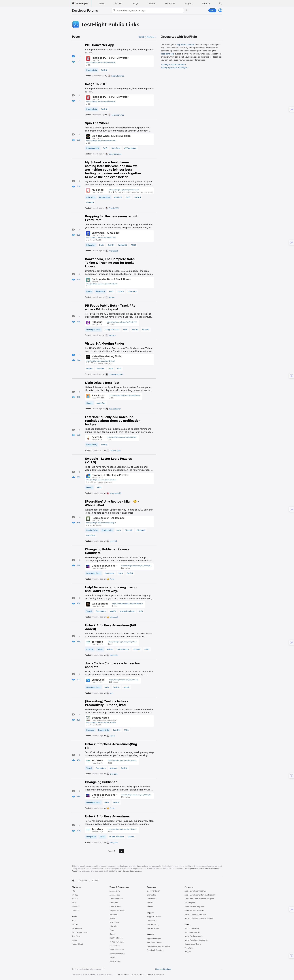Open the Virtual NA Meeting Finder post title
Image resolution: width=294 pixels, height=980 pixels.
tap(105, 344)
